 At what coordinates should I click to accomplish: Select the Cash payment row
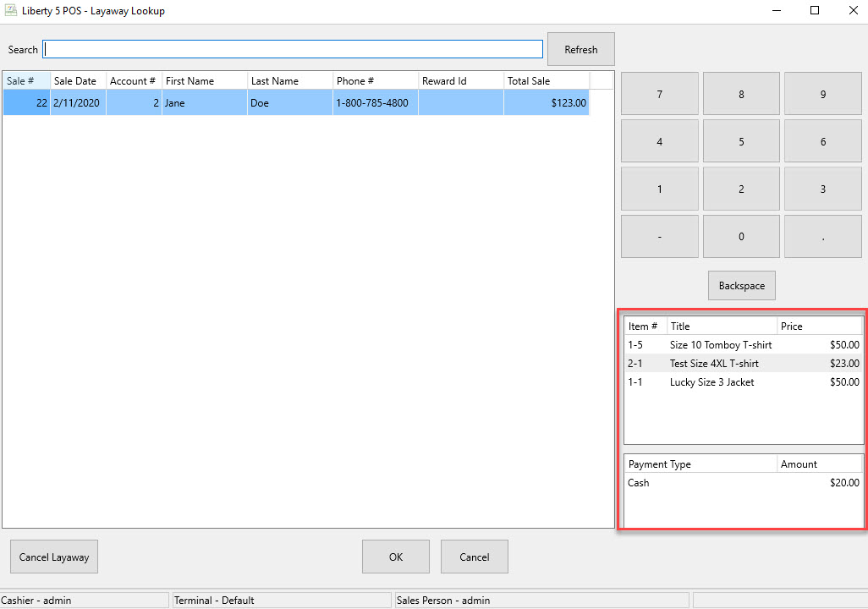click(744, 483)
